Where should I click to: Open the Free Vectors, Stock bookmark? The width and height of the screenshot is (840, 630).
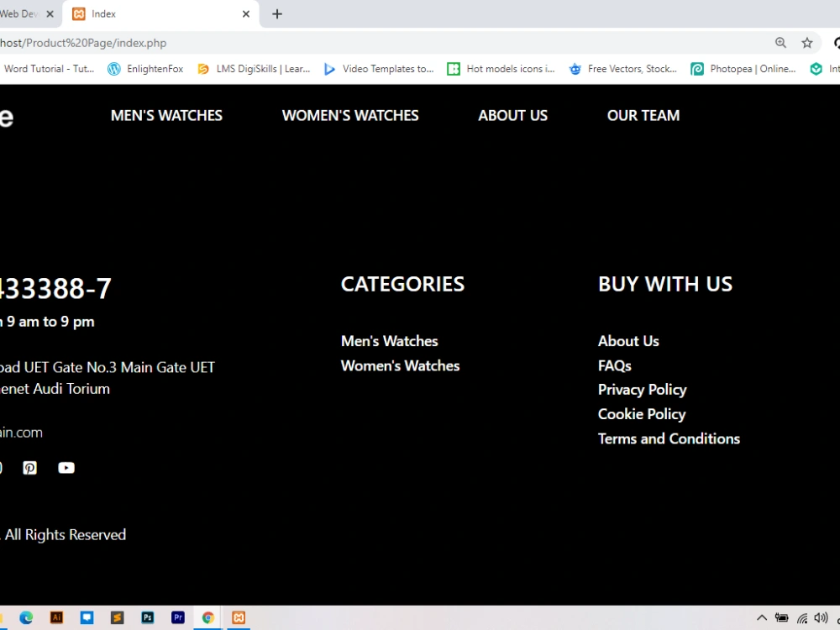(x=622, y=69)
